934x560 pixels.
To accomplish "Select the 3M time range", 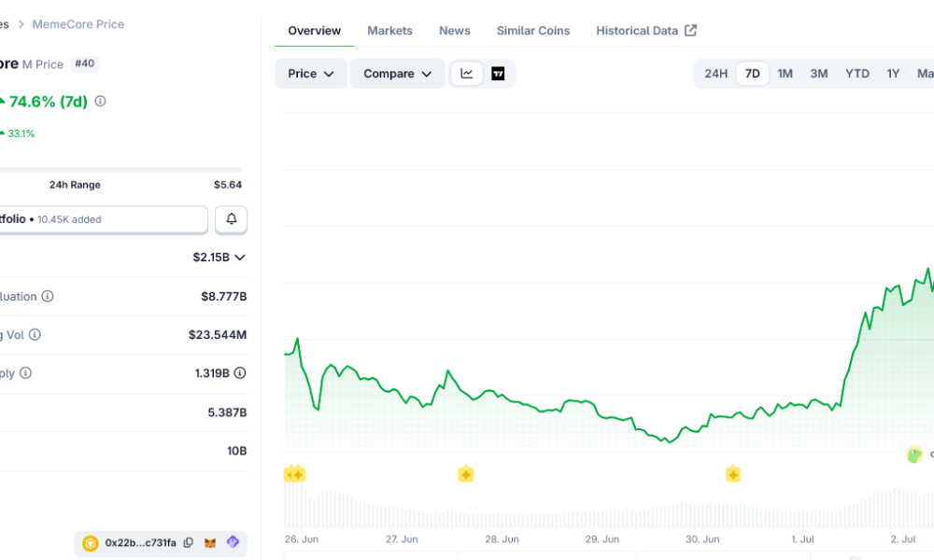I will [x=819, y=74].
